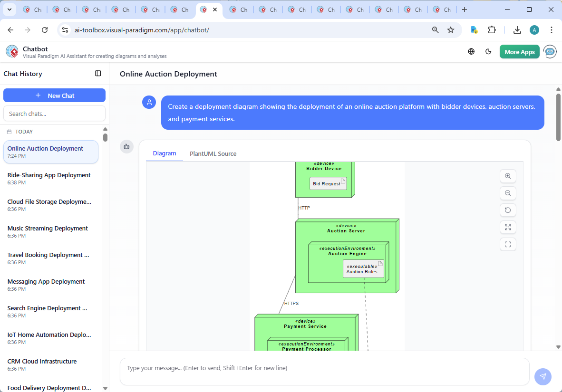This screenshot has width=562, height=392.
Task: Toggle dark mode with the moon icon
Action: [488, 51]
